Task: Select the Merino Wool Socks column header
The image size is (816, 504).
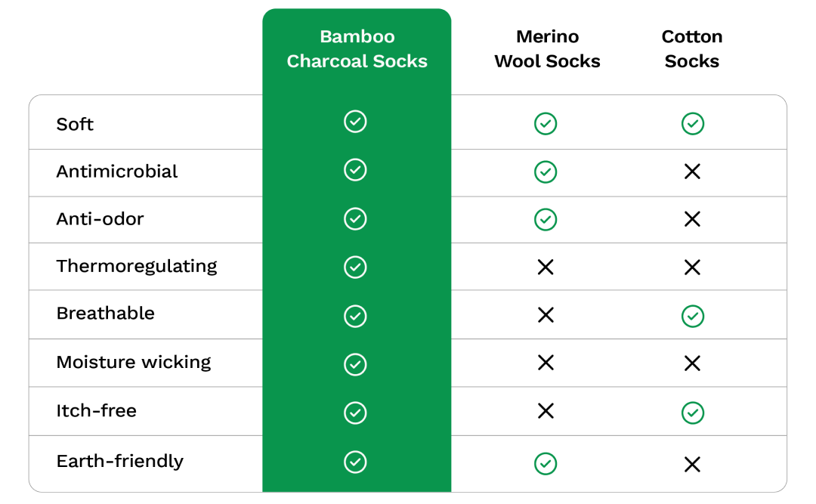Action: [x=548, y=49]
